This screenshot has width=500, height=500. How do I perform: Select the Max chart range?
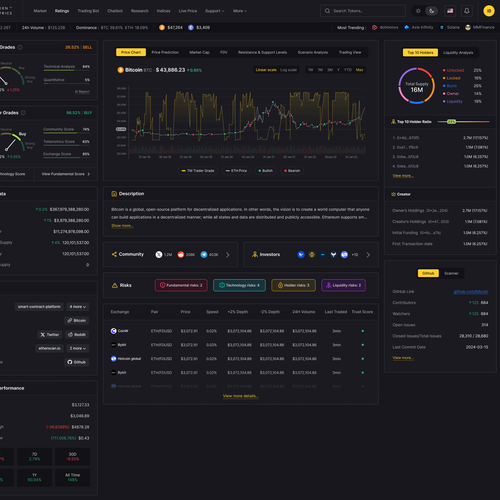359,70
